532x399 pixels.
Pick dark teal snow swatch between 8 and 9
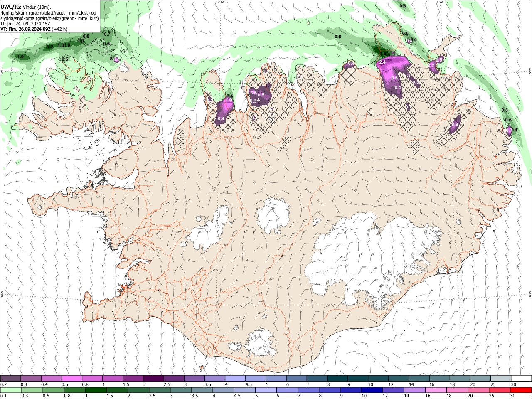click(x=337, y=378)
